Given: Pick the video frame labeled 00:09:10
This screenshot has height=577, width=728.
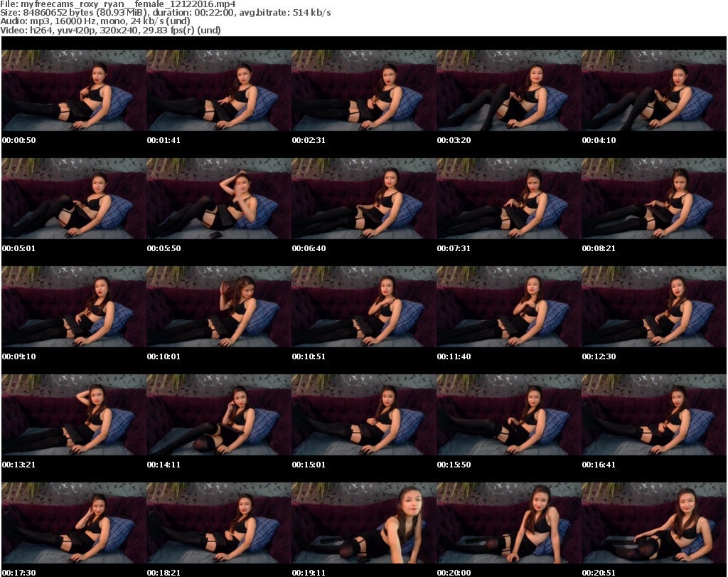Looking at the screenshot, I should [74, 307].
